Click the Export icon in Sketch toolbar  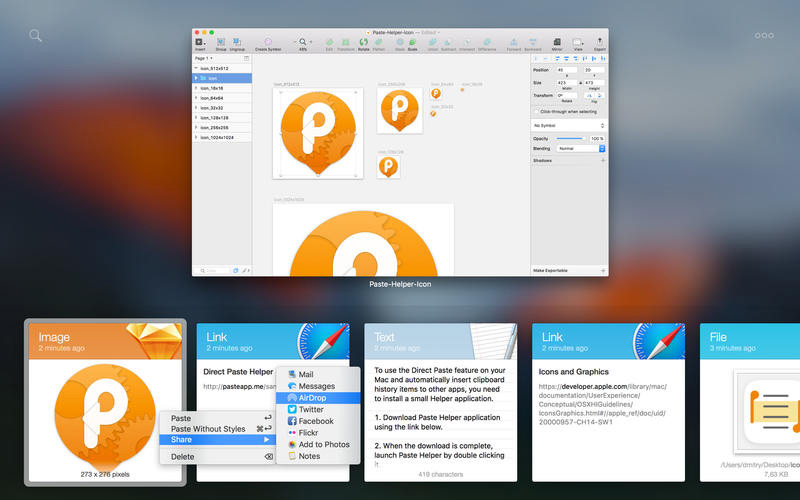click(600, 43)
